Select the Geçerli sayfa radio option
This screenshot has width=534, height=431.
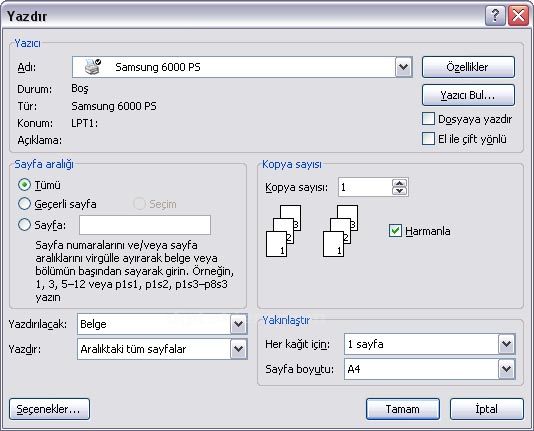click(24, 204)
